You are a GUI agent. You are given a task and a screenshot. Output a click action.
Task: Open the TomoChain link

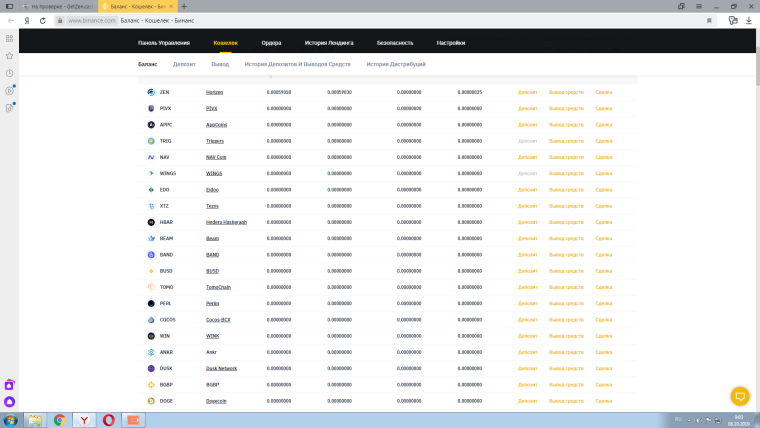tap(218, 287)
